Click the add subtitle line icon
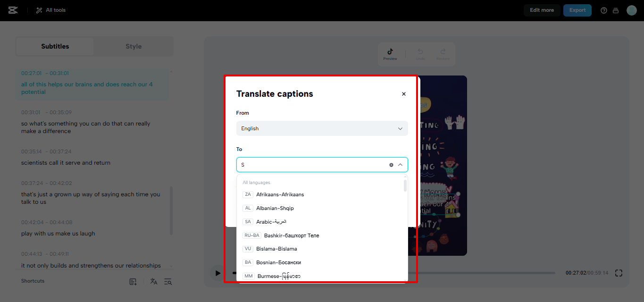644x302 pixels. pos(133,282)
